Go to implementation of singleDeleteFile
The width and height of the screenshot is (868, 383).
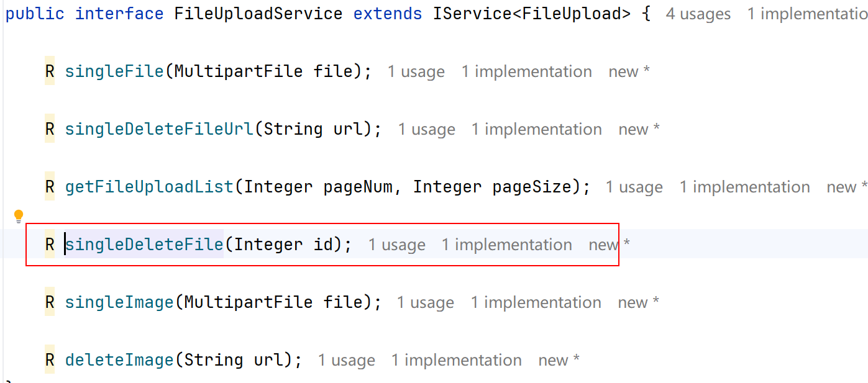(506, 245)
